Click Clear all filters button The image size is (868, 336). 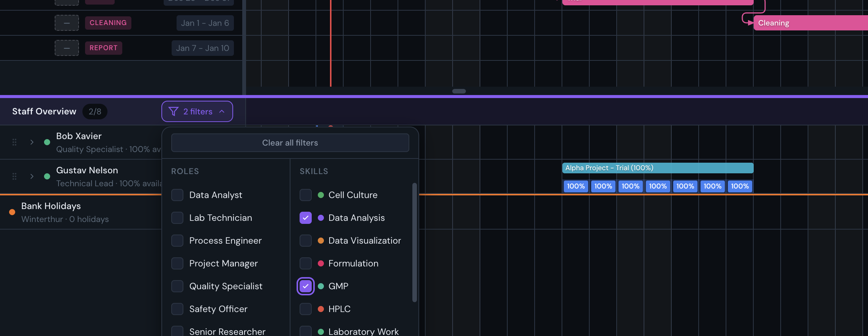coord(290,143)
